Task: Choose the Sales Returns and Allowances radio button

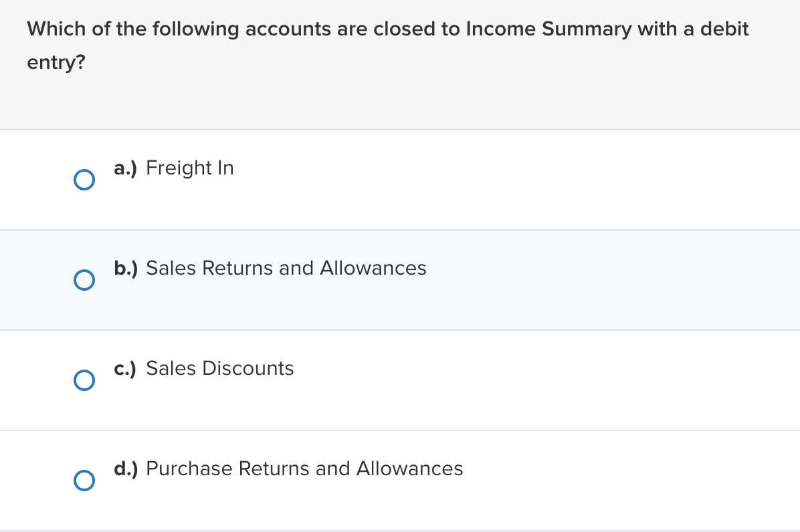Action: tap(84, 280)
